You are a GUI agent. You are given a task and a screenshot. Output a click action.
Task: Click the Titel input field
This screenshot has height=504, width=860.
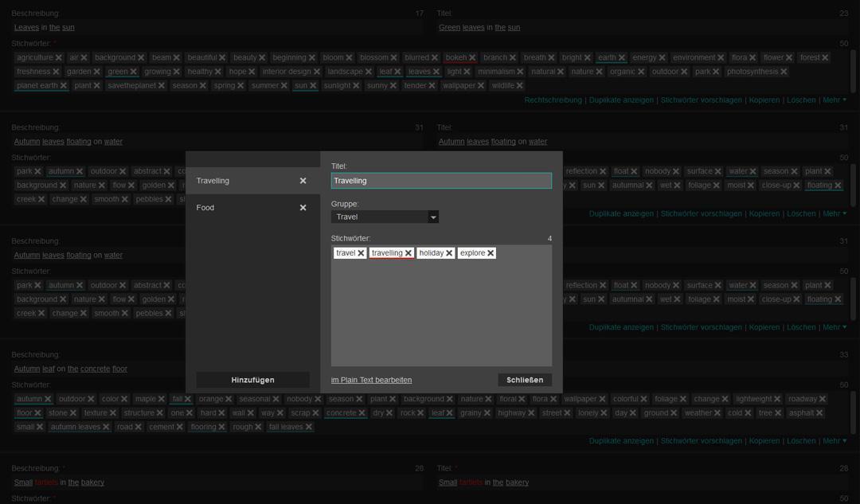[441, 181]
